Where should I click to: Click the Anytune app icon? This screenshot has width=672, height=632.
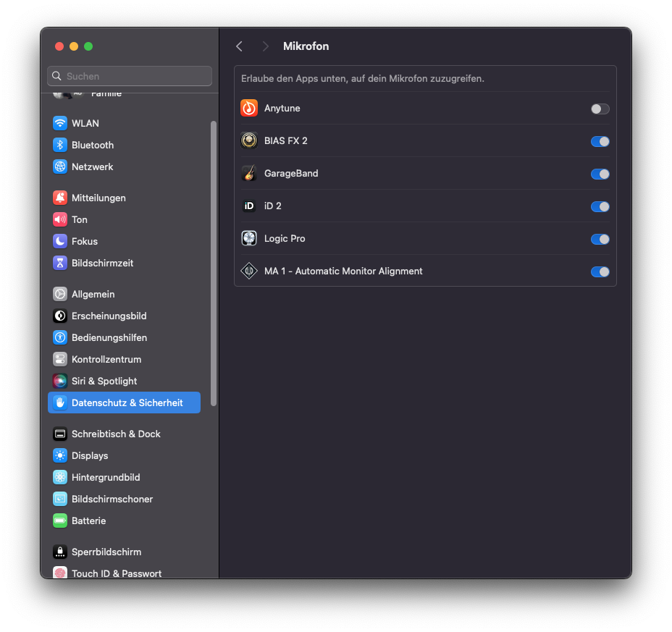pos(249,108)
